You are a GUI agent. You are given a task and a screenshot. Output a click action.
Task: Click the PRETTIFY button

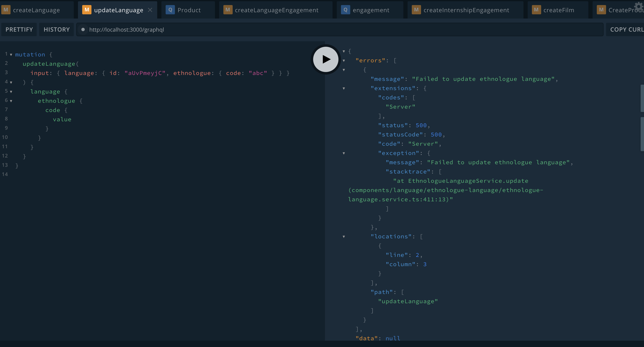[x=19, y=29]
